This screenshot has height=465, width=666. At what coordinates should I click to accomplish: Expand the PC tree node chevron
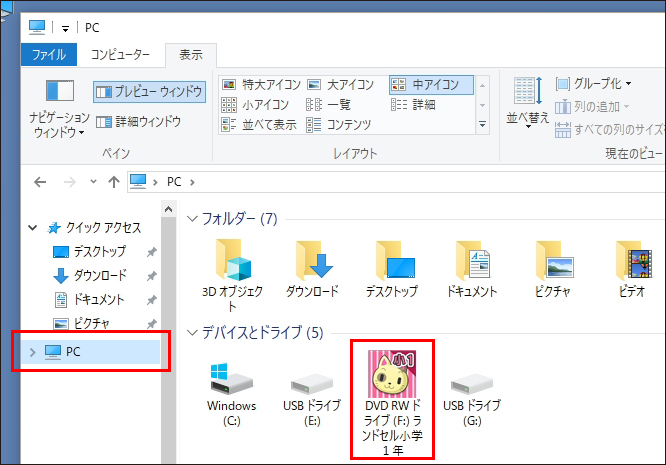pyautogui.click(x=33, y=352)
